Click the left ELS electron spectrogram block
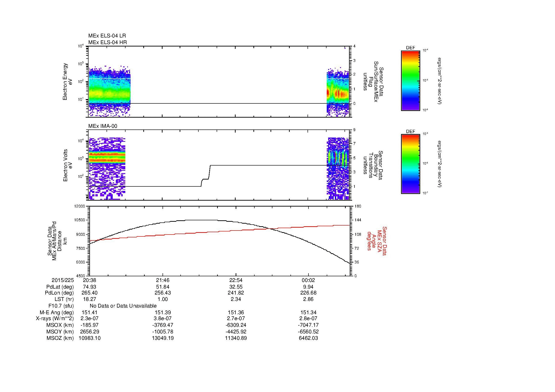This screenshot has height=392, width=555. [x=109, y=91]
